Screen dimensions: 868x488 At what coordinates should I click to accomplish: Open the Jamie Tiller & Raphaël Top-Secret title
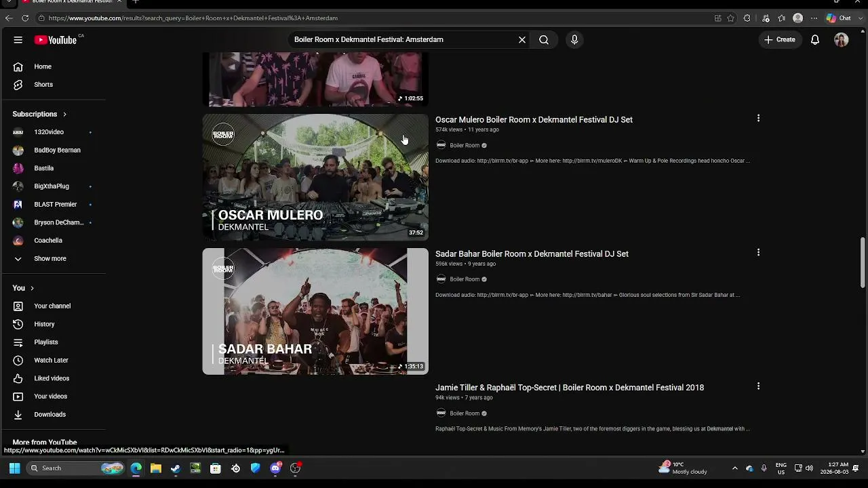click(x=570, y=388)
